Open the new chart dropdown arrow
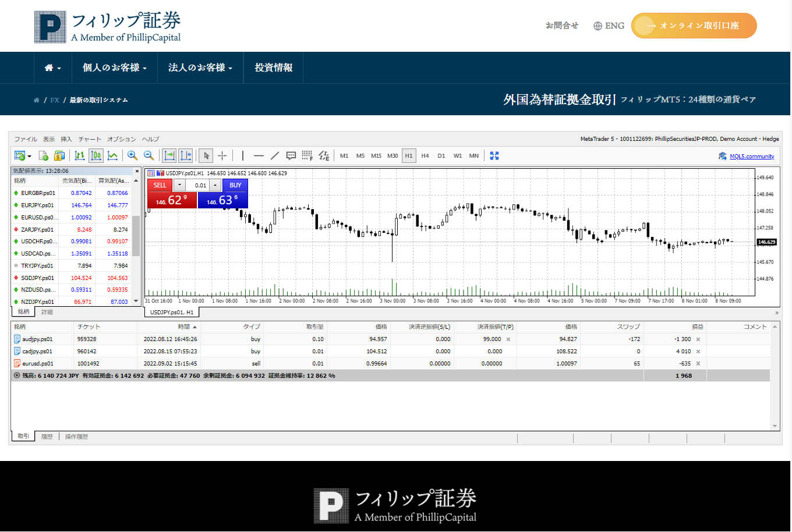 (x=29, y=156)
